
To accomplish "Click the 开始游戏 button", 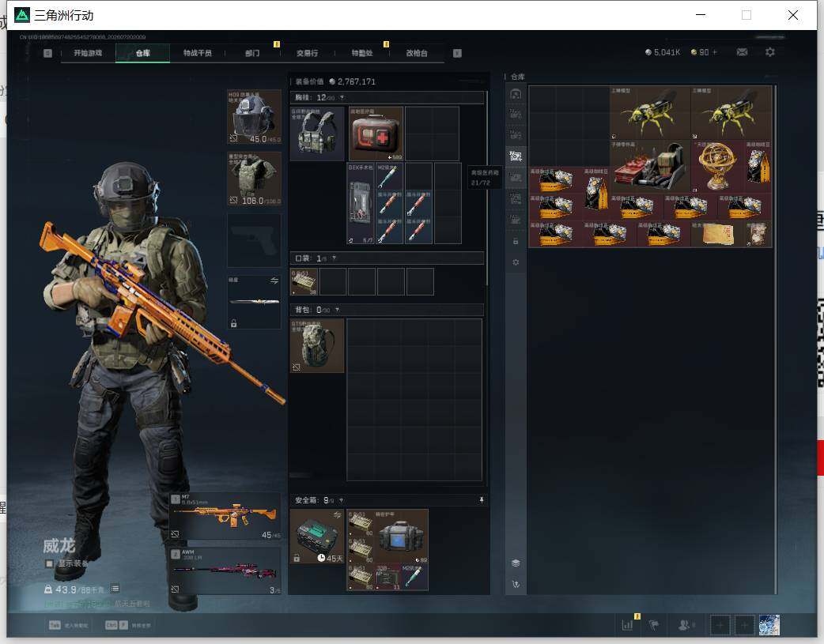I will coord(88,53).
